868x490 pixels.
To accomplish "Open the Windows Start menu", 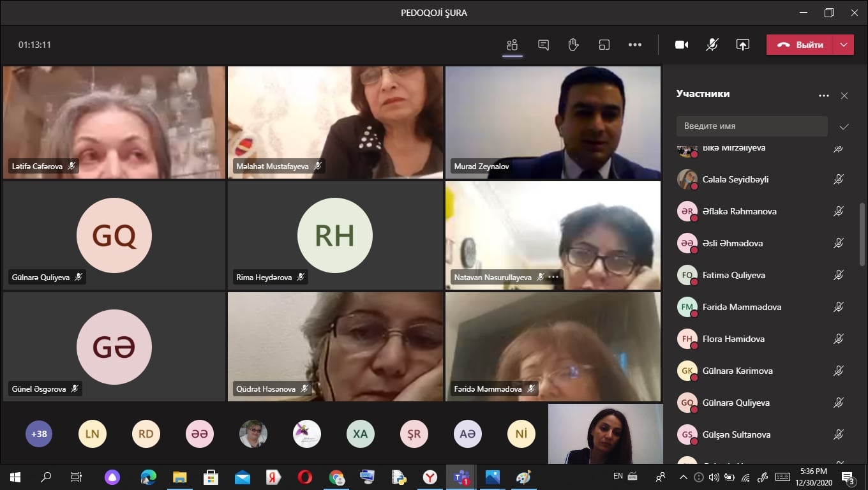I will 15,477.
